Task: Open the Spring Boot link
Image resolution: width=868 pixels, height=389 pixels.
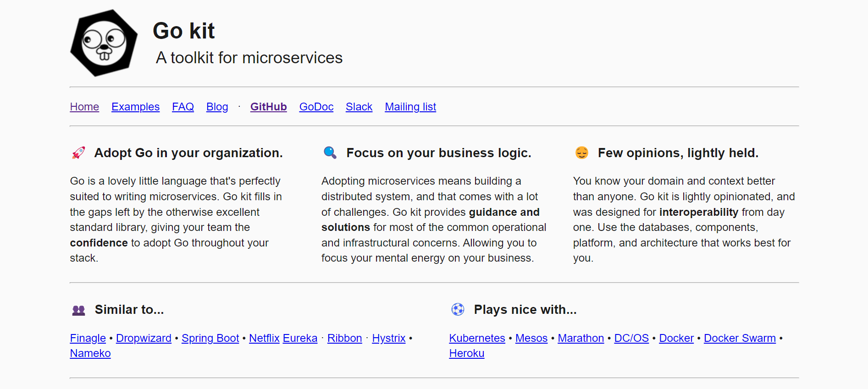Action: pyautogui.click(x=210, y=338)
